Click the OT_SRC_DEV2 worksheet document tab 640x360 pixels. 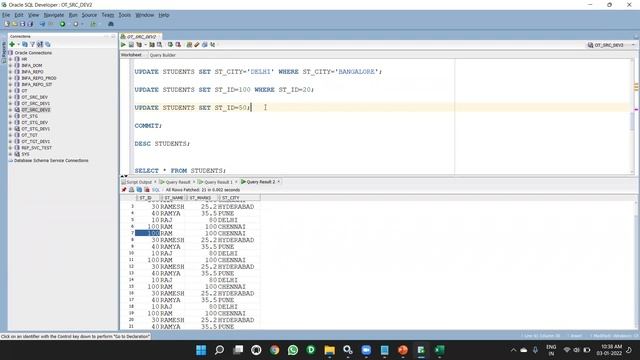[141, 36]
